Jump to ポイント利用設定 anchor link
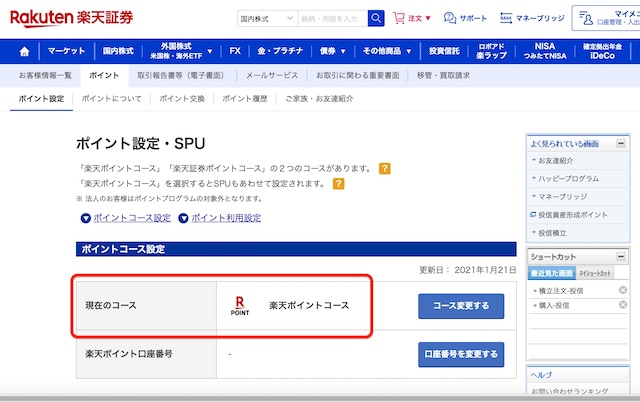The width and height of the screenshot is (640, 402). tap(225, 218)
